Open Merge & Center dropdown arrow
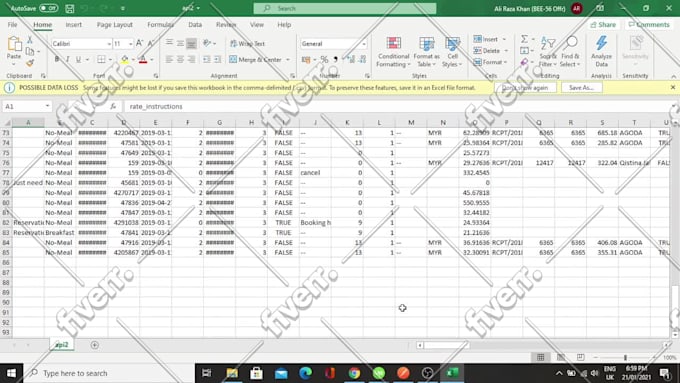The height and width of the screenshot is (383, 680). click(x=288, y=59)
